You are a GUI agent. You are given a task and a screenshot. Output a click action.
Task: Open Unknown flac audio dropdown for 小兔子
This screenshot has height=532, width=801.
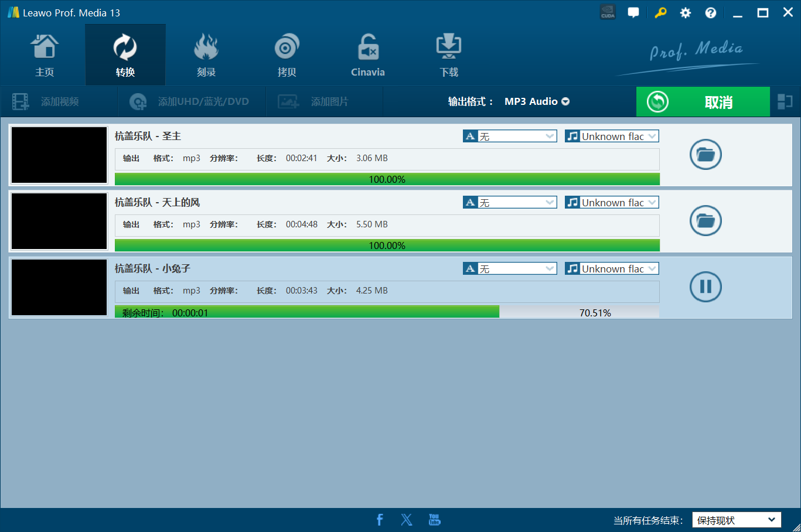(x=612, y=269)
